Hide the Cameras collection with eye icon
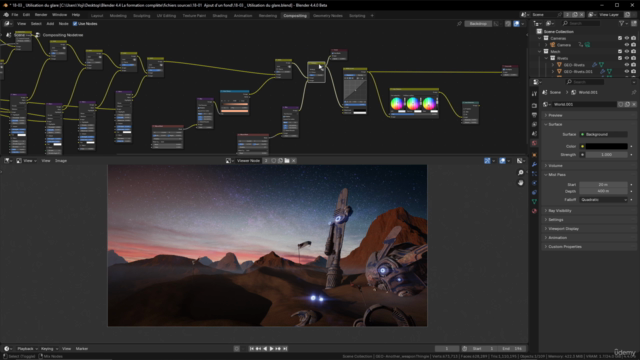640x360 pixels. (627, 38)
